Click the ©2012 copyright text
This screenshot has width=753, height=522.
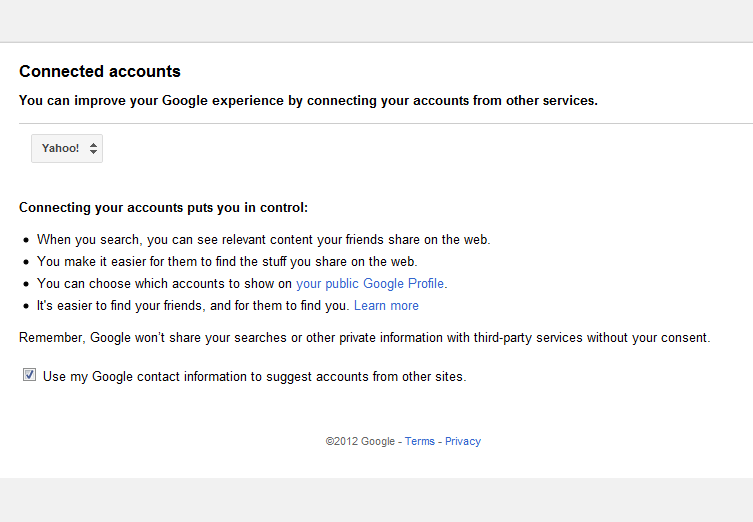[x=341, y=441]
